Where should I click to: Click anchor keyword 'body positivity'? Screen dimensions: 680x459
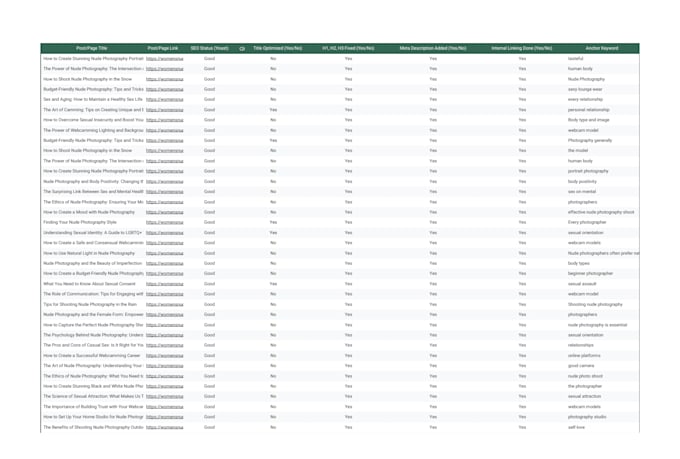pos(582,181)
